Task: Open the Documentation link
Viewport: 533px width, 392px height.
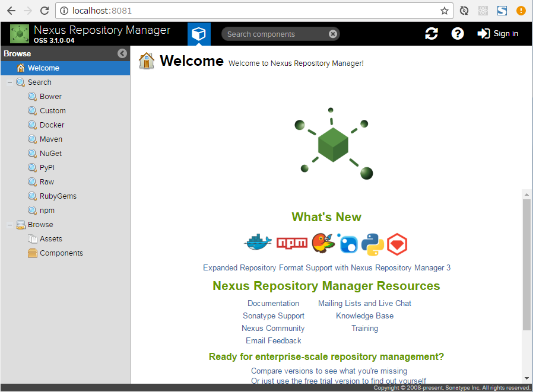Action: pos(273,303)
